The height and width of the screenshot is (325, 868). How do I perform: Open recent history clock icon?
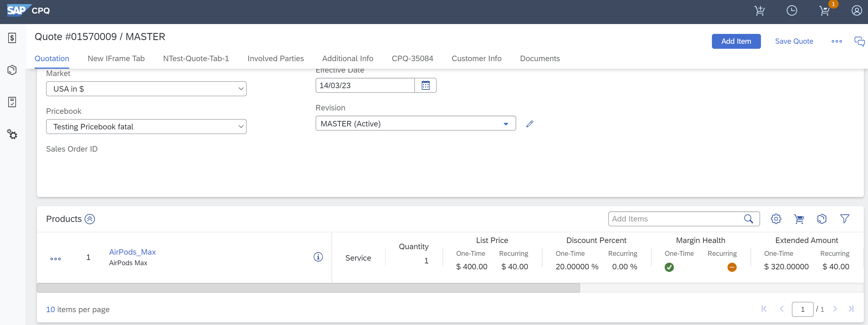point(792,11)
